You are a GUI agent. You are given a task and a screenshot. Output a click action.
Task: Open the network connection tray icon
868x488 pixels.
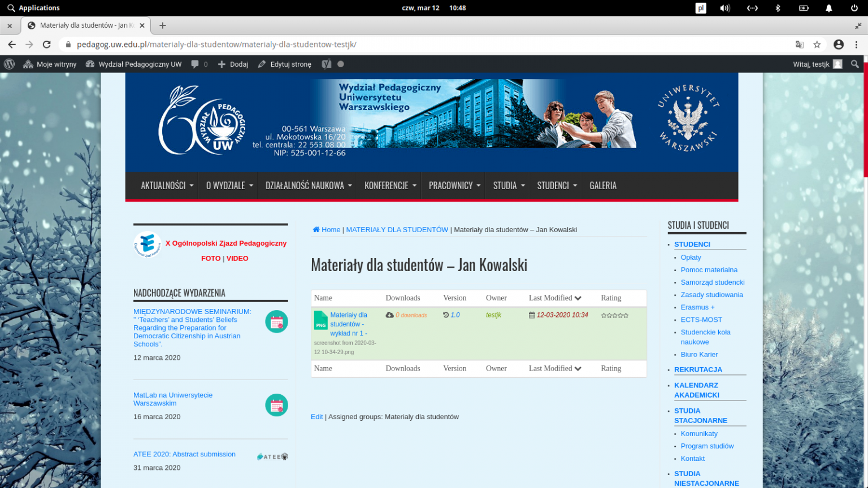point(752,8)
